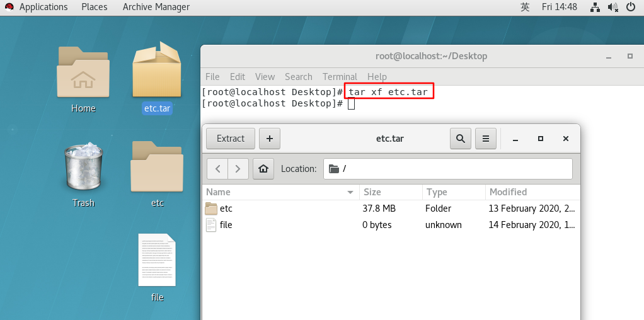
Task: Open the Archive Manager app menu in the top bar
Action: 156,7
